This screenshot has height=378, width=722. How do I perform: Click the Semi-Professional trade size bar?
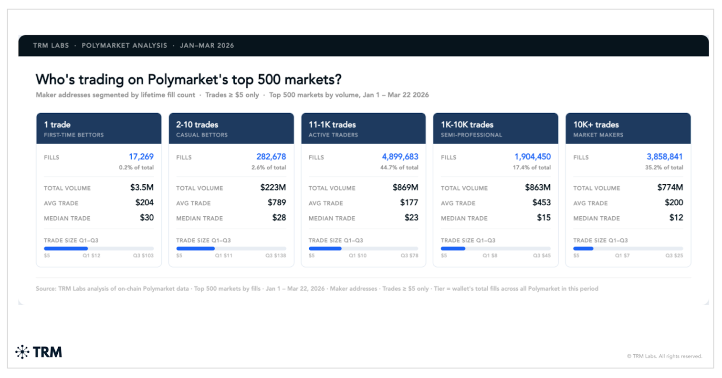pyautogui.click(x=495, y=249)
